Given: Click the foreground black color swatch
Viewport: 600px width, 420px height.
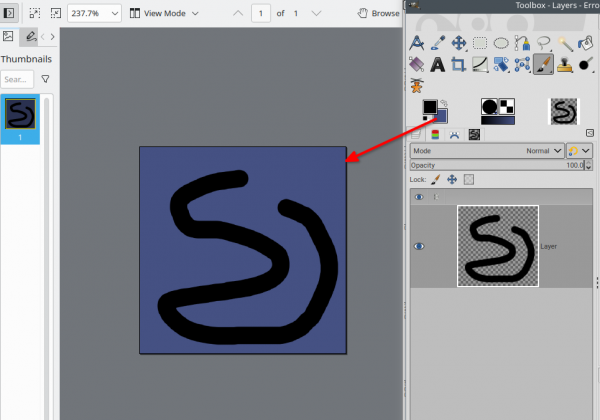Looking at the screenshot, I should coord(430,107).
